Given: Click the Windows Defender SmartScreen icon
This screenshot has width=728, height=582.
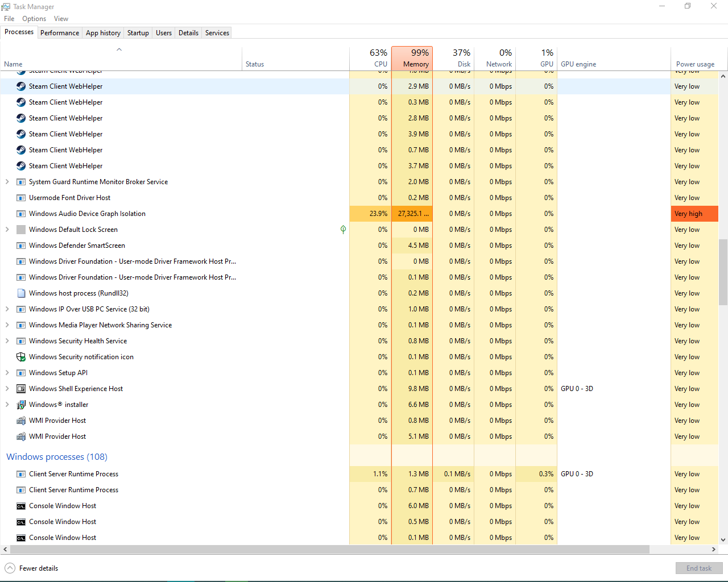Looking at the screenshot, I should pyautogui.click(x=21, y=246).
